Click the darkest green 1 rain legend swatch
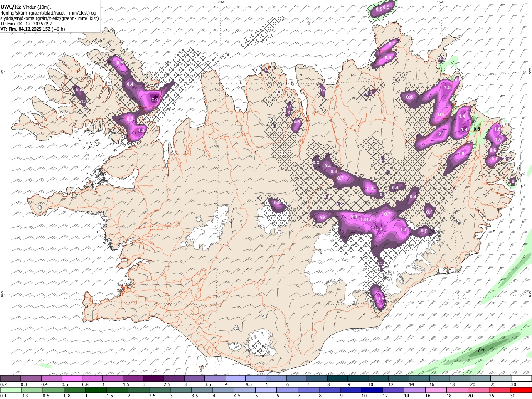 (x=96, y=390)
